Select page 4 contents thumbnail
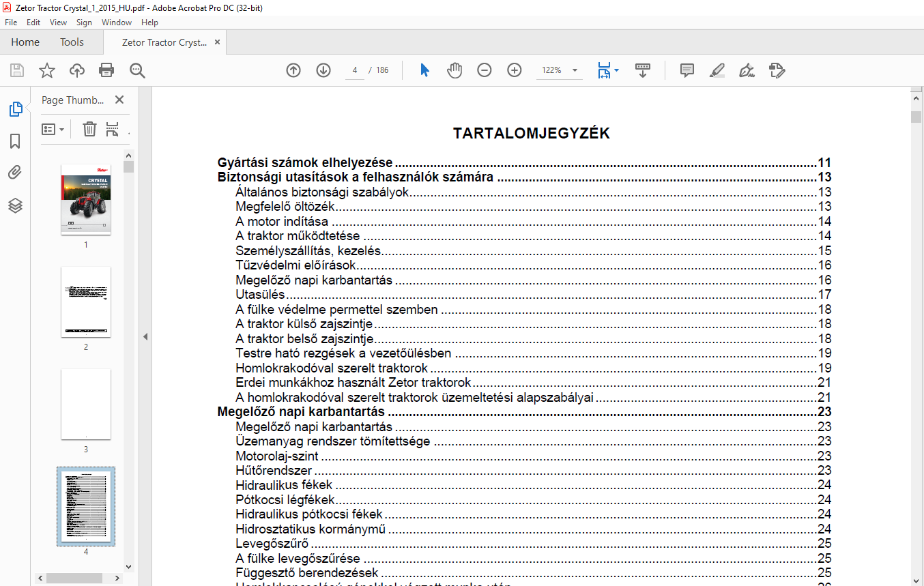The height and width of the screenshot is (586, 924). 86,506
